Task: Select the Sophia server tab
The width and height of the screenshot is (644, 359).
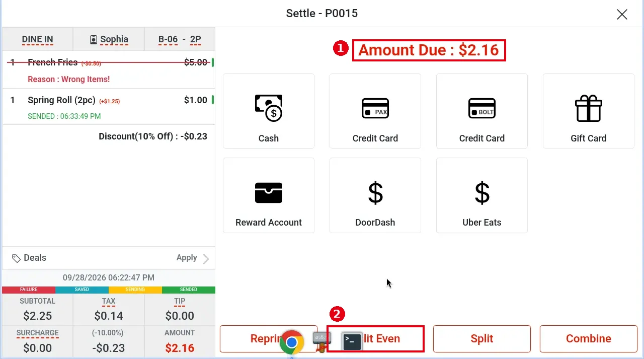Action: coord(109,39)
